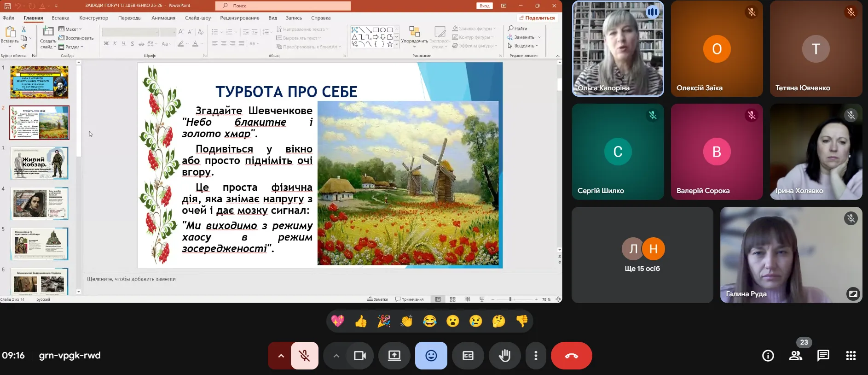Start screen presentation sharing
This screenshot has width=868, height=375.
394,356
